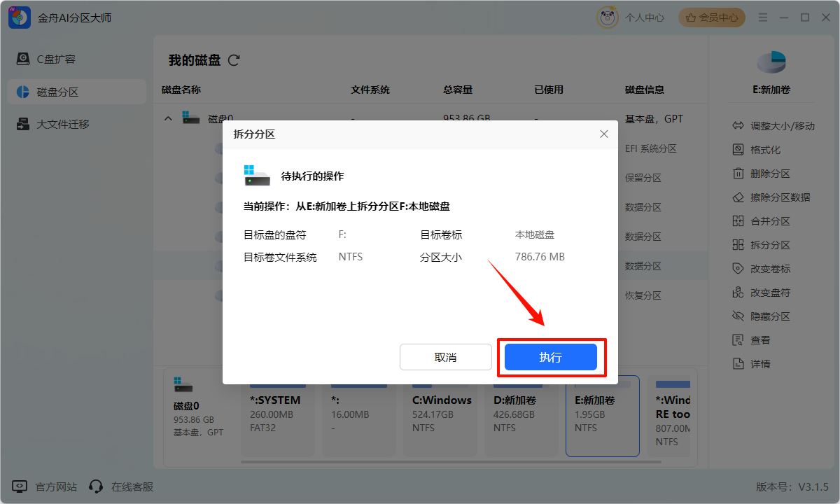
Task: Choose 删除分区 trash icon
Action: [x=738, y=174]
